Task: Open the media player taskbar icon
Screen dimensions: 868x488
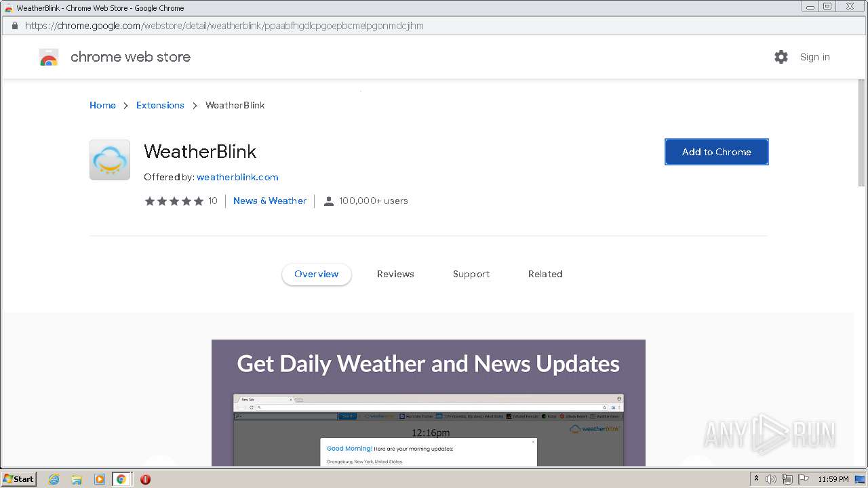Action: [99, 479]
